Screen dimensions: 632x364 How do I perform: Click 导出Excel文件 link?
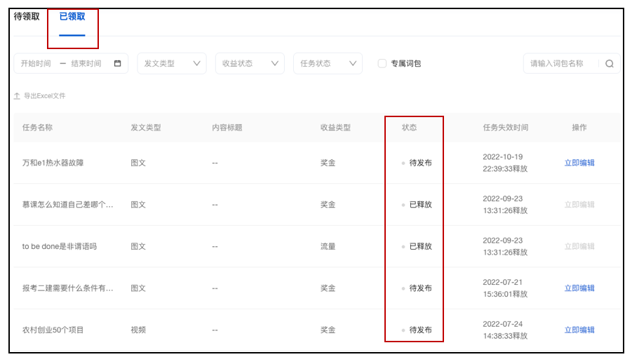[44, 96]
